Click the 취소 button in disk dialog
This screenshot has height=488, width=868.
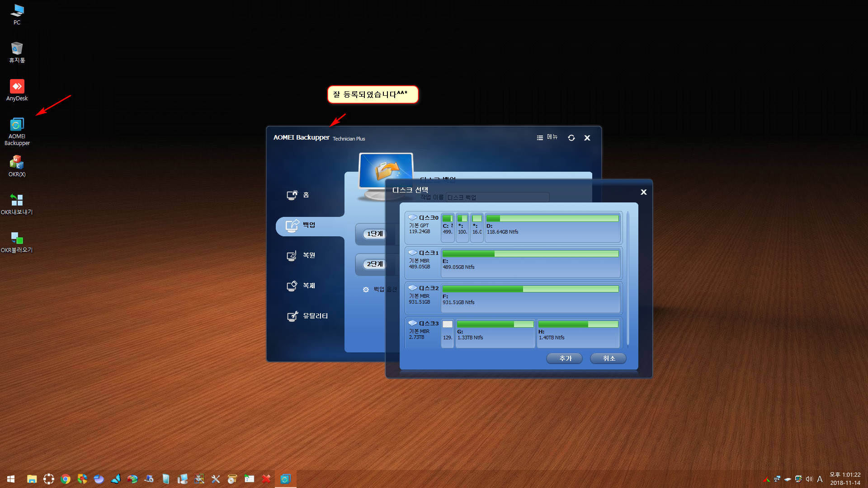coord(609,358)
